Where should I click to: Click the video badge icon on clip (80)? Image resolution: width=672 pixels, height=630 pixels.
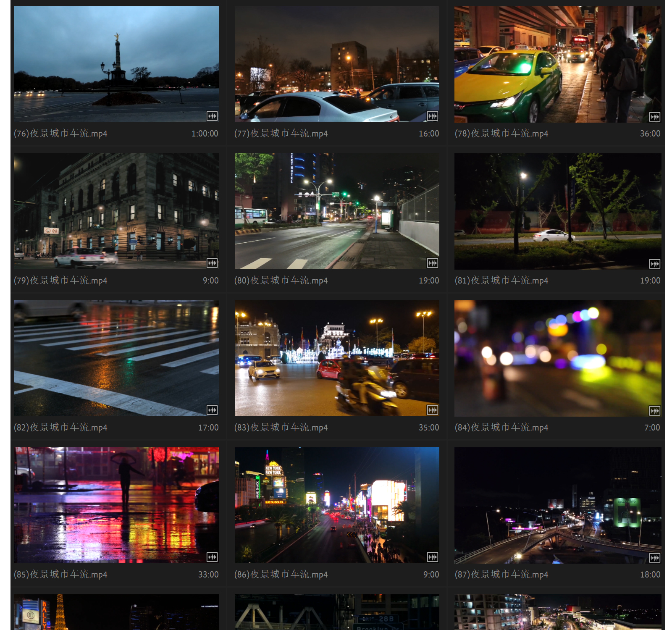(x=433, y=263)
